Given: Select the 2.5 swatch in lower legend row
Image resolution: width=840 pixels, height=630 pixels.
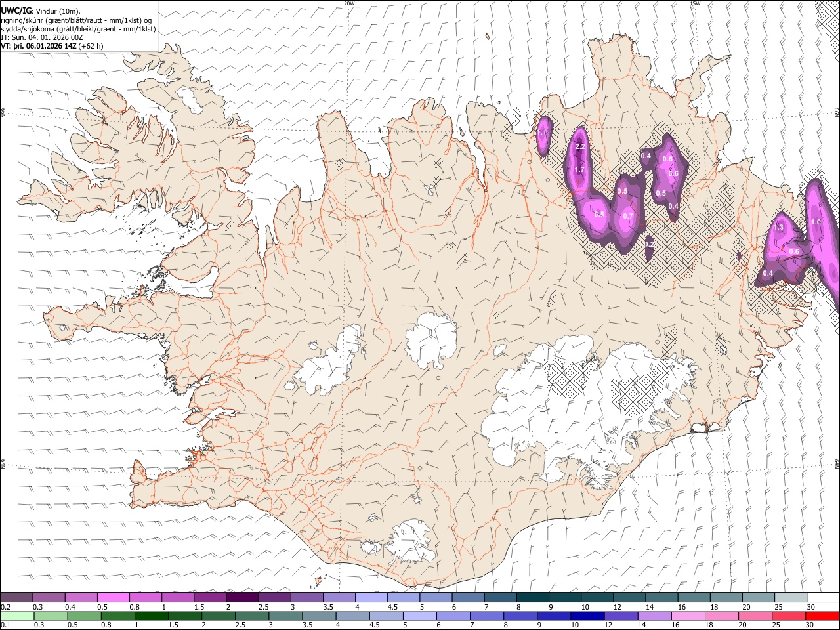Looking at the screenshot, I should [x=252, y=616].
